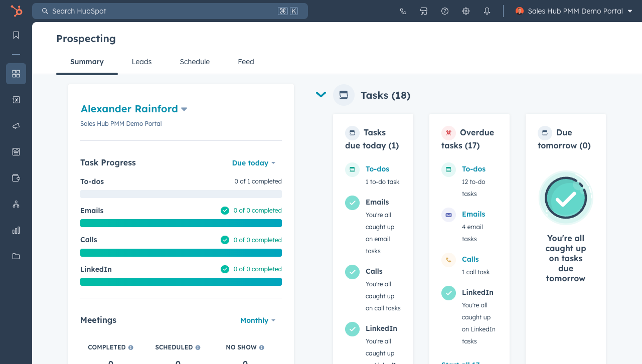Image resolution: width=642 pixels, height=364 pixels.
Task: Click the Help question mark icon
Action: tap(445, 11)
